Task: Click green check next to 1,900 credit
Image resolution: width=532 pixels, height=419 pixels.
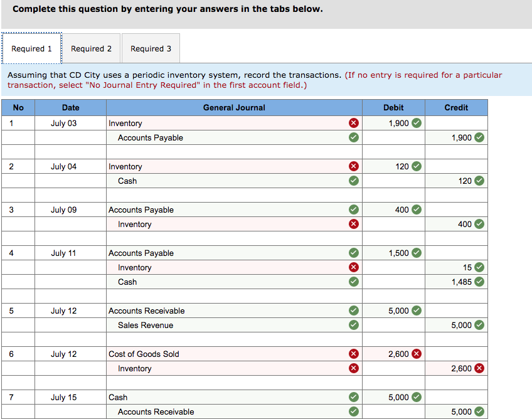Action: click(479, 137)
